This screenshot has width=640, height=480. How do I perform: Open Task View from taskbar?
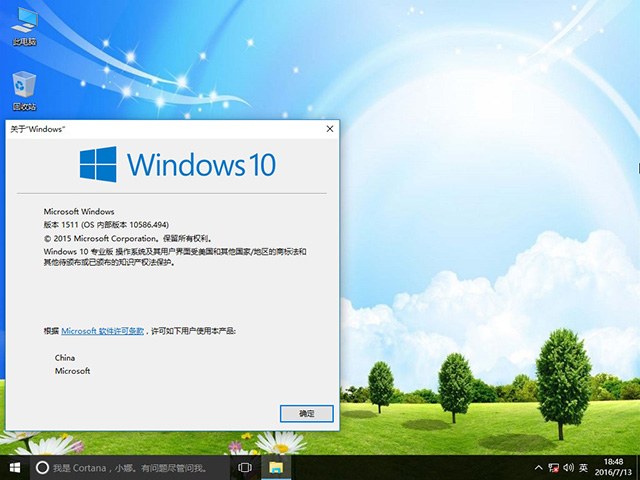[x=244, y=467]
